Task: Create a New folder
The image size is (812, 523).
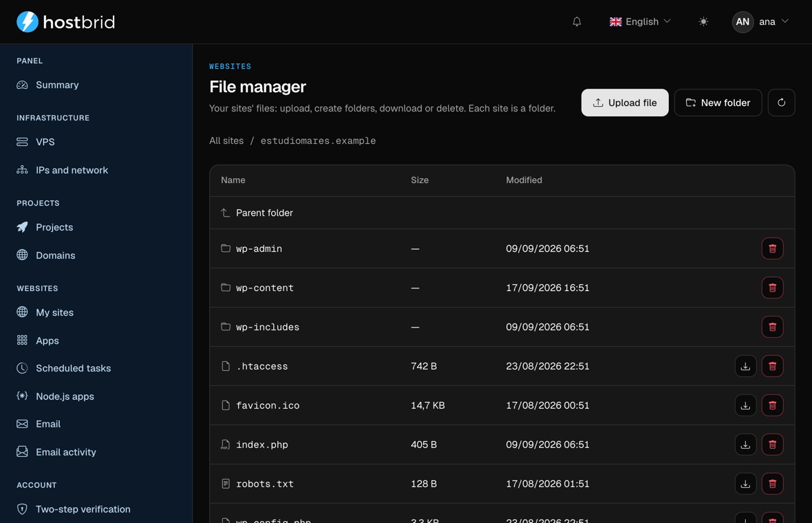Action: [718, 103]
